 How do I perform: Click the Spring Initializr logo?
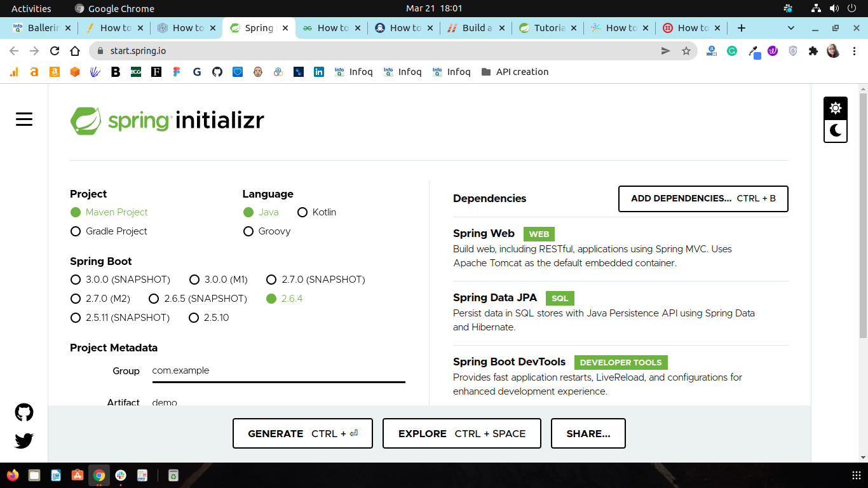pyautogui.click(x=167, y=120)
